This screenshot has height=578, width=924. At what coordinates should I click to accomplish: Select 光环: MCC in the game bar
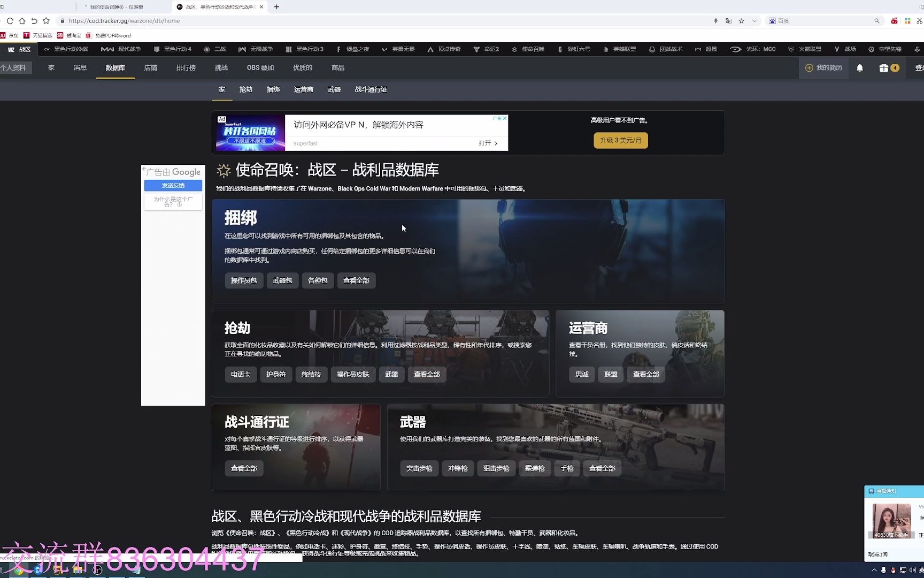pyautogui.click(x=753, y=49)
